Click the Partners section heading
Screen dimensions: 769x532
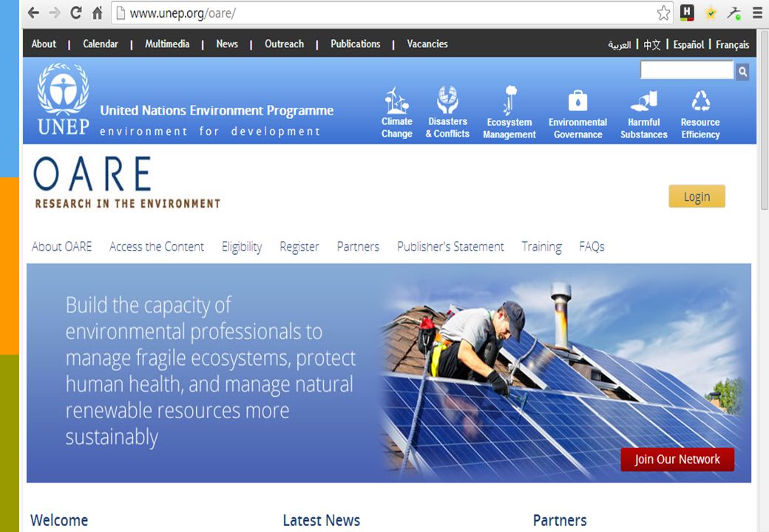tap(560, 520)
